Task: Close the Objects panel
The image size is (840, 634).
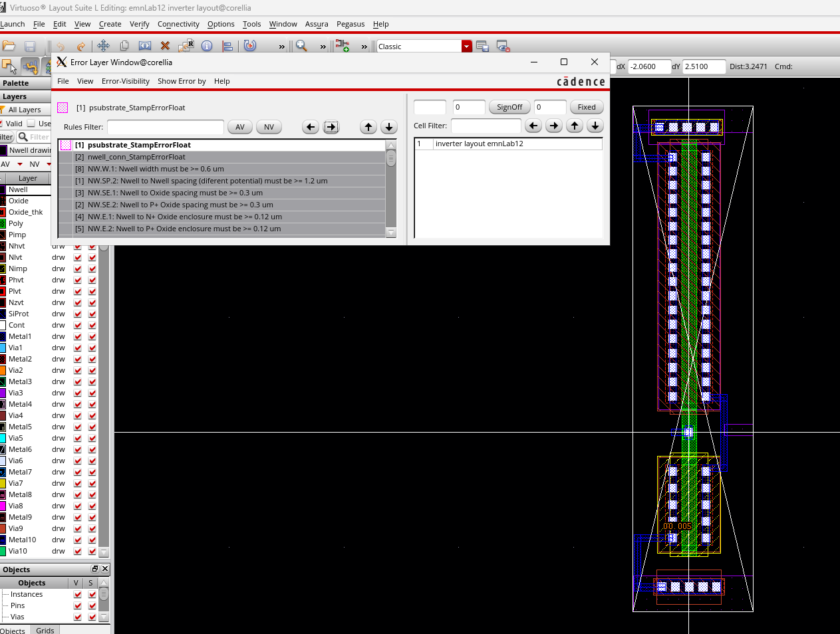Action: tap(105, 569)
